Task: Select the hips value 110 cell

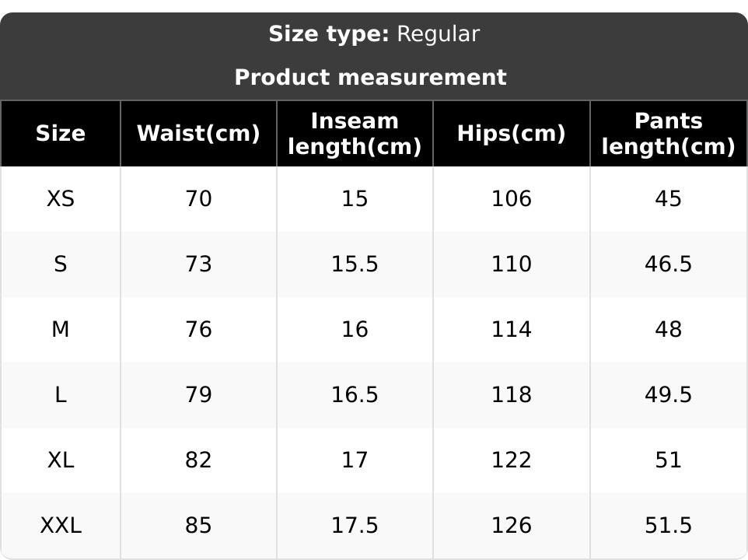Action: click(511, 264)
